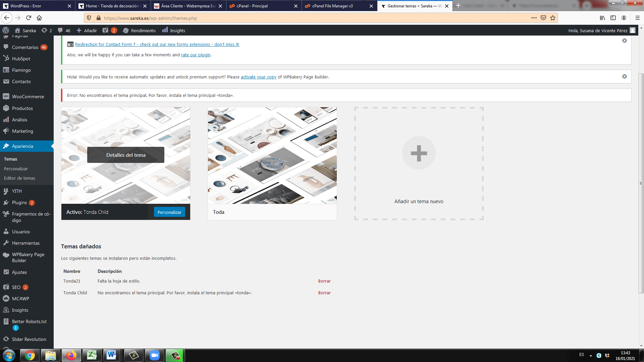Click the Herramientas wrench icon

tap(6, 243)
